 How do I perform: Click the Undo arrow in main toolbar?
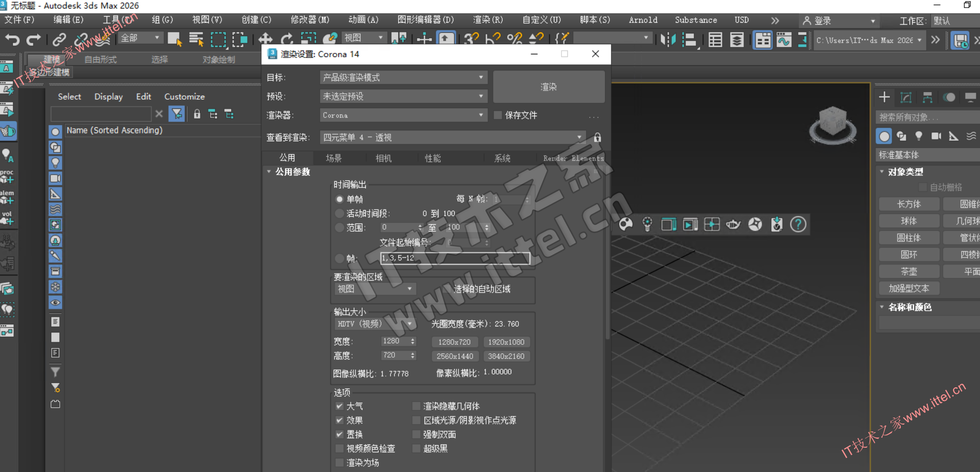12,39
